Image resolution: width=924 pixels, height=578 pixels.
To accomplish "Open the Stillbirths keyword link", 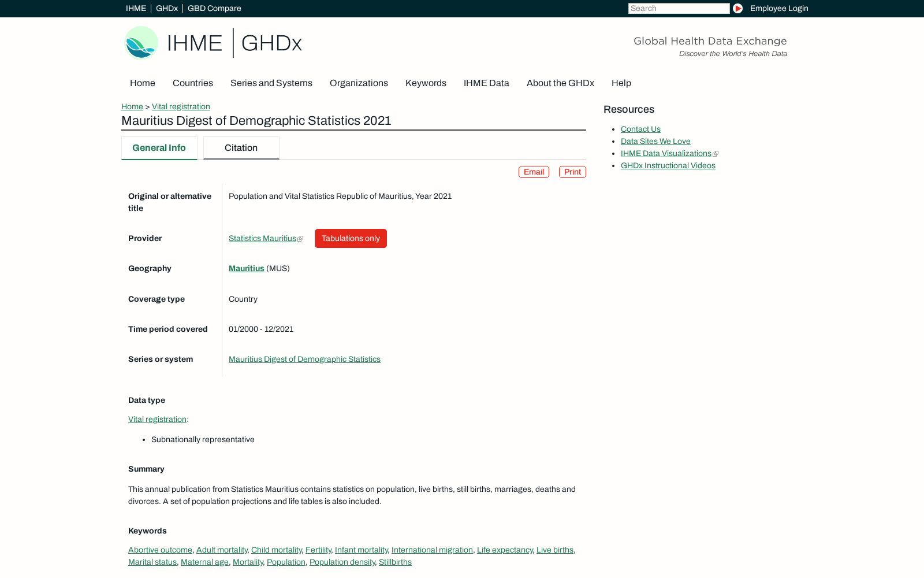I will click(395, 562).
